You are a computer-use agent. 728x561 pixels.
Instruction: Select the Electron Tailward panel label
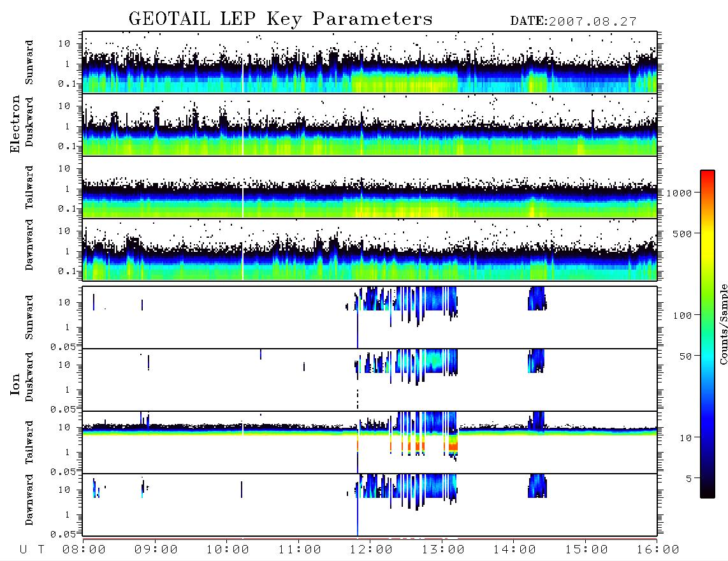[29, 187]
